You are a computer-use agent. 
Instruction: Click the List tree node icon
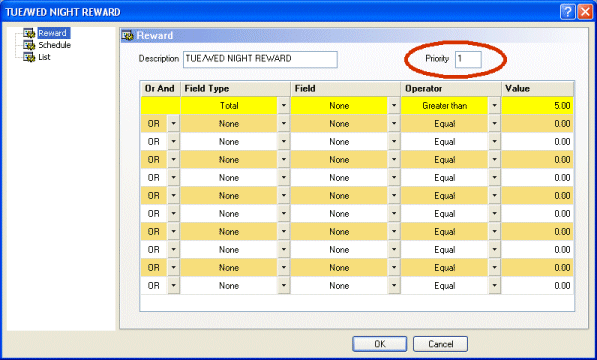click(x=29, y=57)
